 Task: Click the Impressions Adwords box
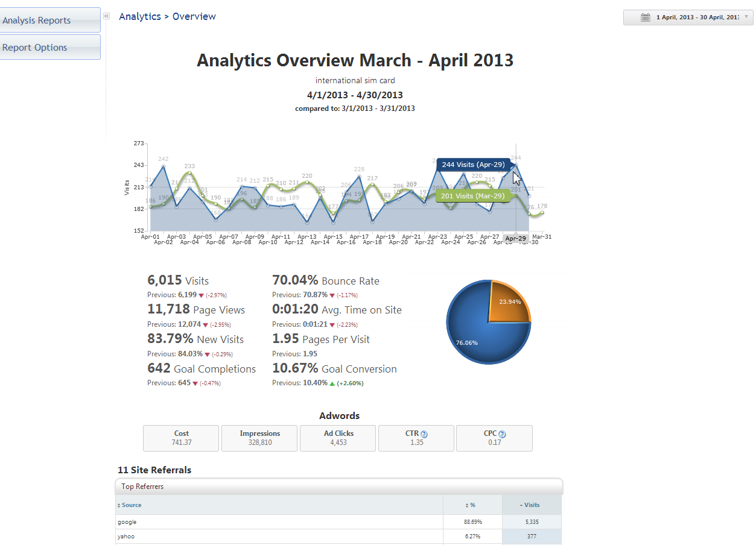point(259,438)
